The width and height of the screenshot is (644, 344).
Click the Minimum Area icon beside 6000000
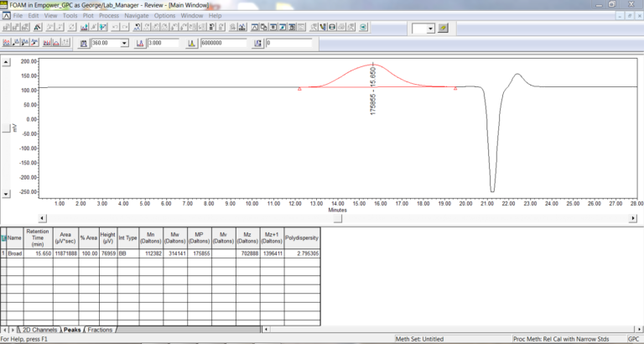point(192,43)
